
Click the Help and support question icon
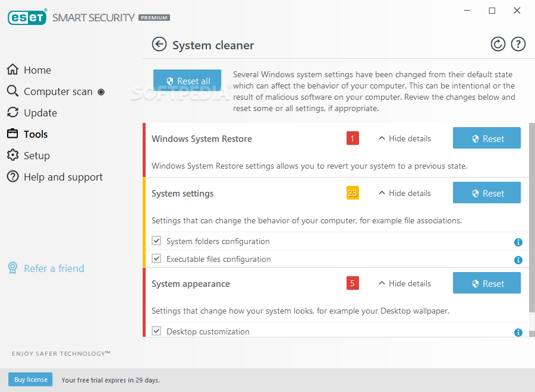[12, 176]
